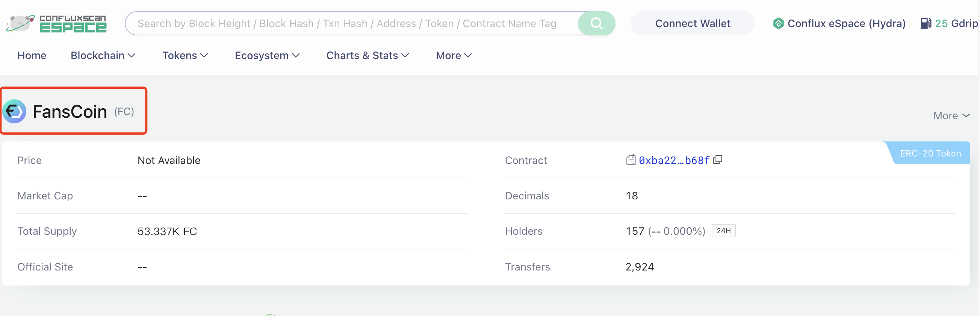This screenshot has height=316, width=980.
Task: Copy the contract address with copy icon
Action: (718, 160)
